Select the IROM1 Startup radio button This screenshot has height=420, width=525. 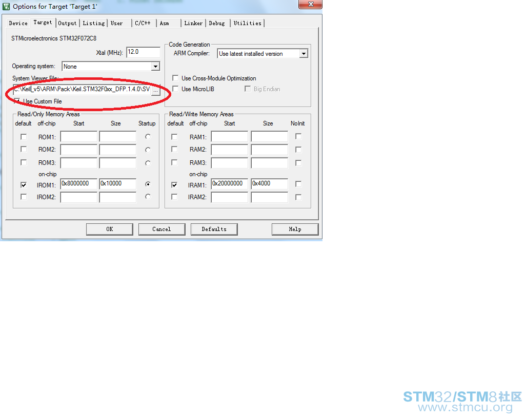click(x=148, y=184)
